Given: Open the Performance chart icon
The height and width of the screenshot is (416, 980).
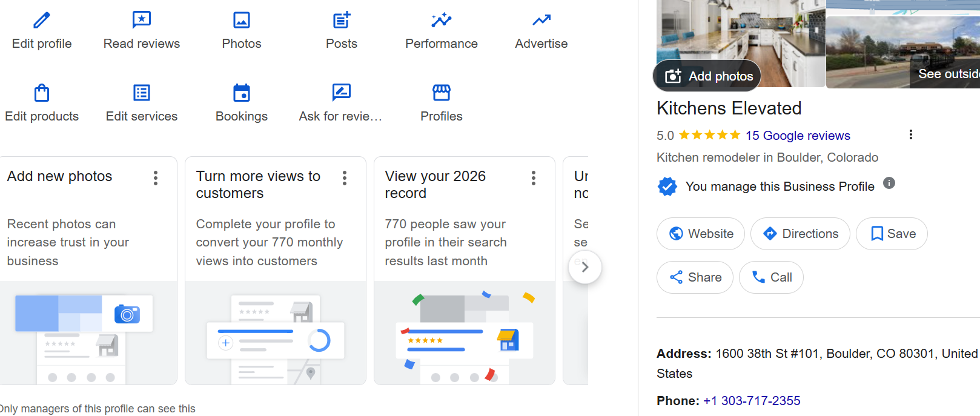Looking at the screenshot, I should [x=442, y=20].
